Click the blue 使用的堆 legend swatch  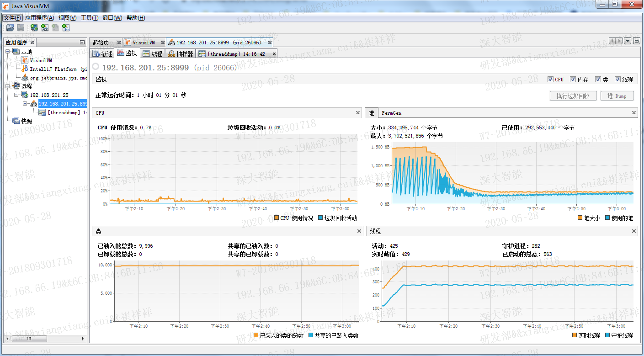[608, 218]
